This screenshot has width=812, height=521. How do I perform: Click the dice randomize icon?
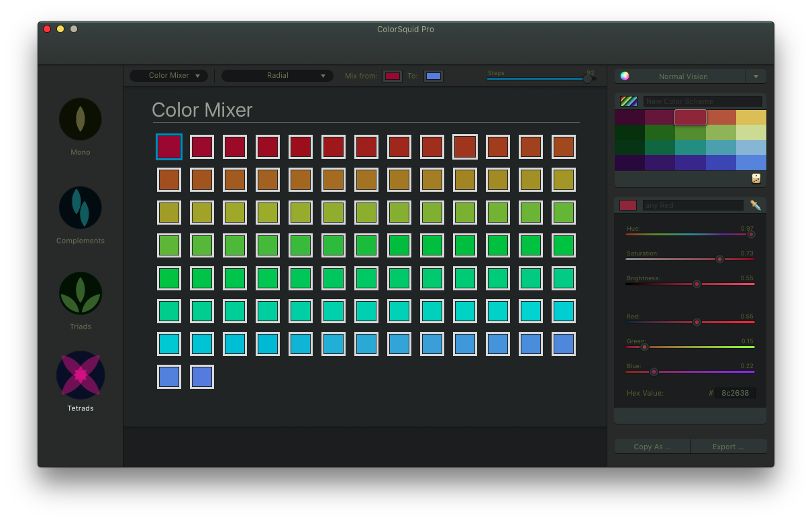756,178
